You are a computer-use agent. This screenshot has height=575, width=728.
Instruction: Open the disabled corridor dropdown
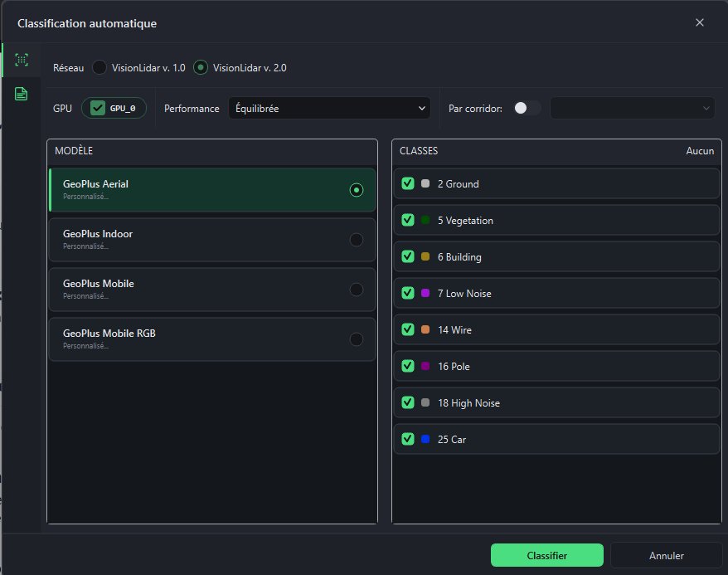pos(632,108)
